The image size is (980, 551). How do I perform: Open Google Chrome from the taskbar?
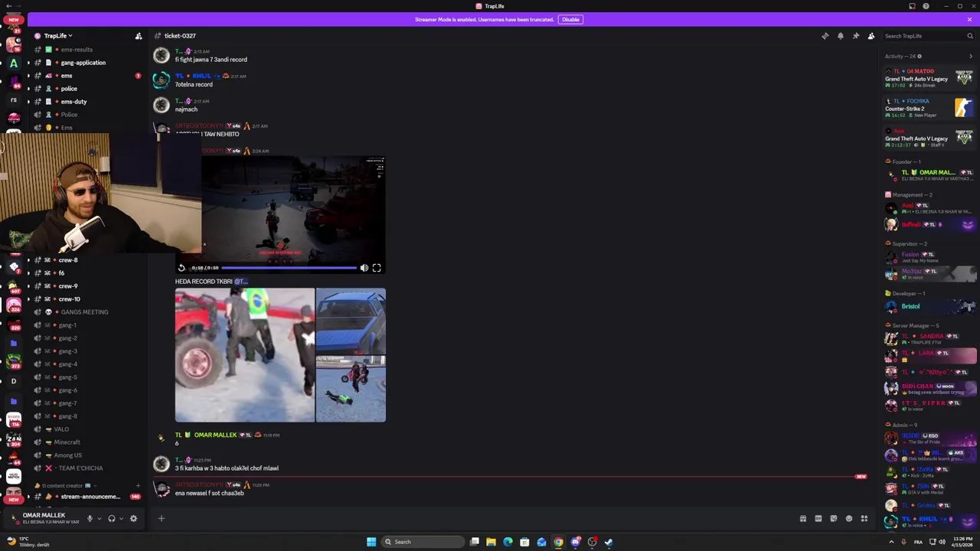click(558, 542)
